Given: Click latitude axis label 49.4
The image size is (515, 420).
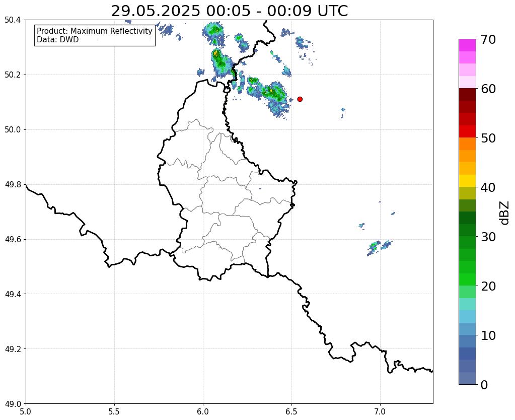Looking at the screenshot, I should 13,294.
